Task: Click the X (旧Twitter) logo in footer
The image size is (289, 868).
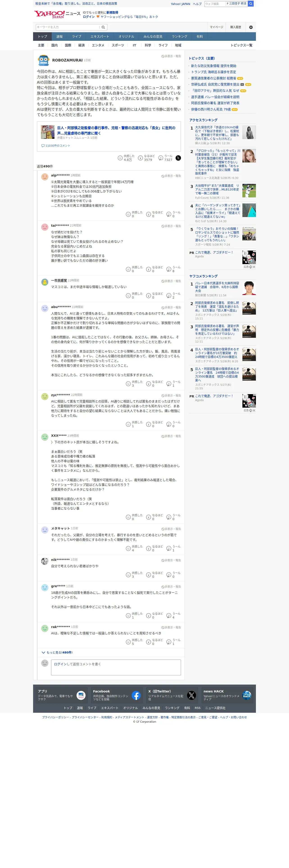Action: [192, 695]
